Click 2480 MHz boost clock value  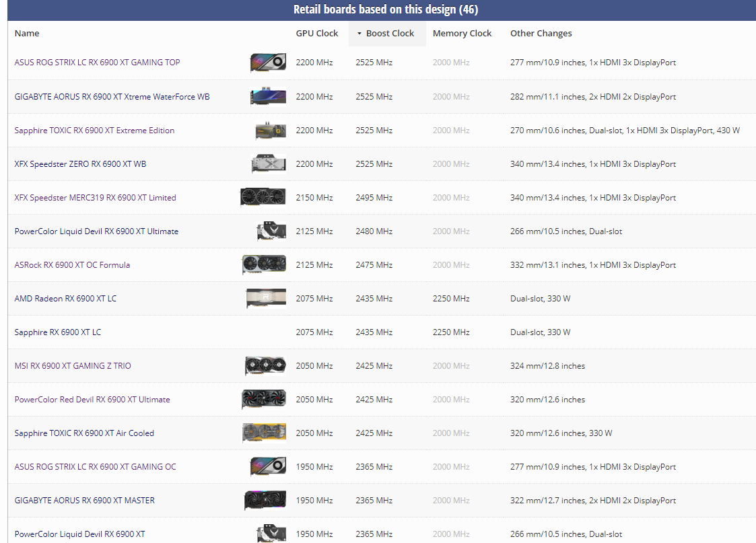coord(374,231)
